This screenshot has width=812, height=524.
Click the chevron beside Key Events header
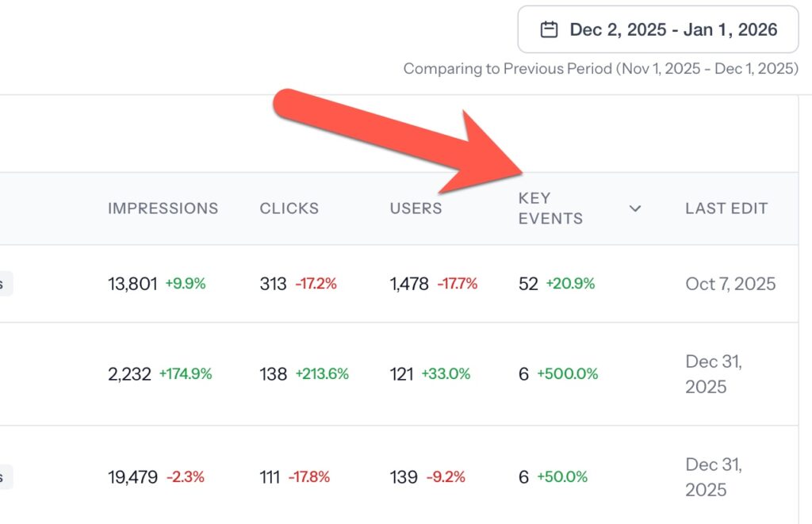click(634, 208)
